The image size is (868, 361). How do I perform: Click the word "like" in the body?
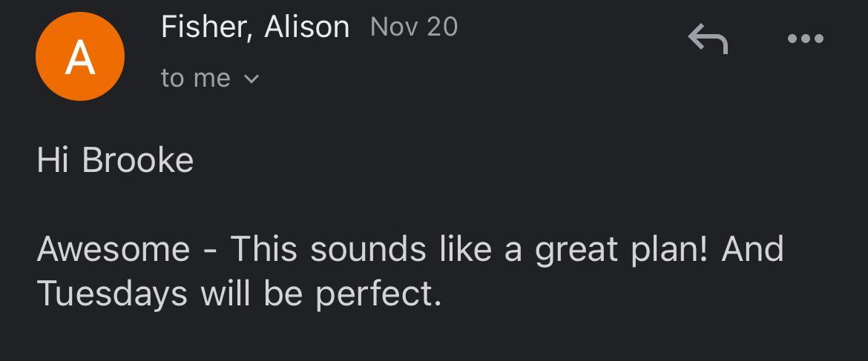465,249
